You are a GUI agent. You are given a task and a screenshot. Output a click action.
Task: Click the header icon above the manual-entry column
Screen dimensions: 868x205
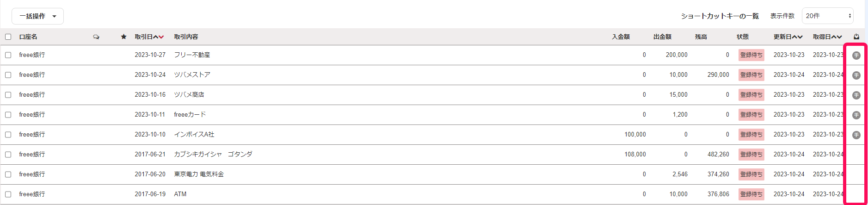(856, 37)
